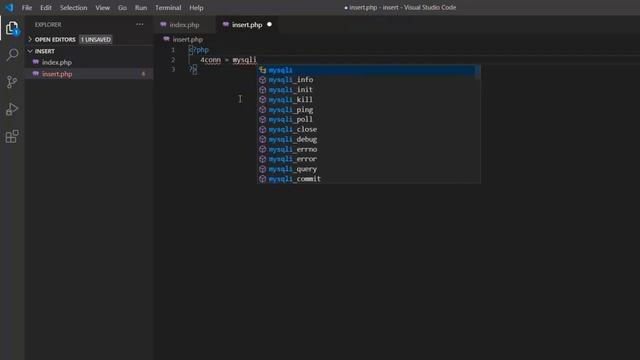This screenshot has width=640, height=360.
Task: Select insert.php in Explorer tree
Action: (x=89, y=74)
